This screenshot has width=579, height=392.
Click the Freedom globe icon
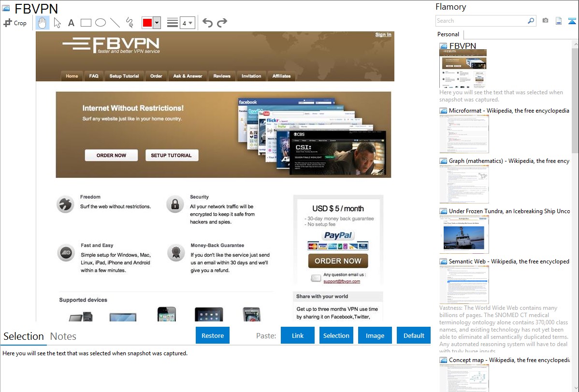coord(65,204)
